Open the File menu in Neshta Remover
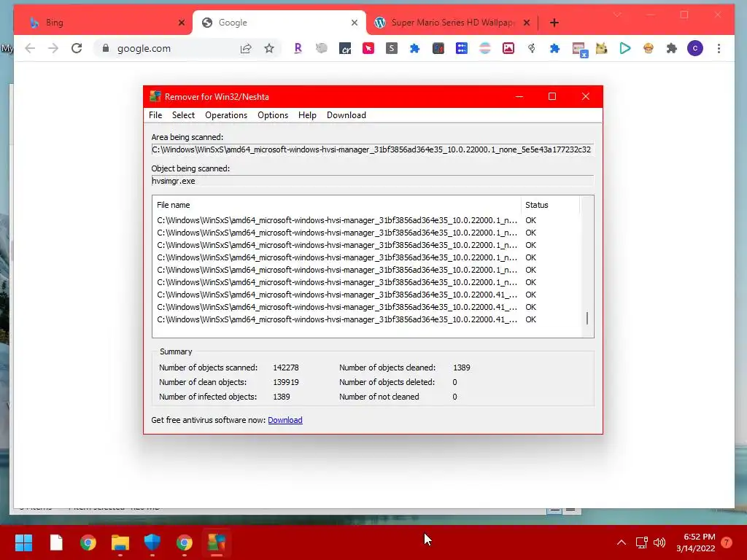Viewport: 747px width, 560px height. click(155, 115)
